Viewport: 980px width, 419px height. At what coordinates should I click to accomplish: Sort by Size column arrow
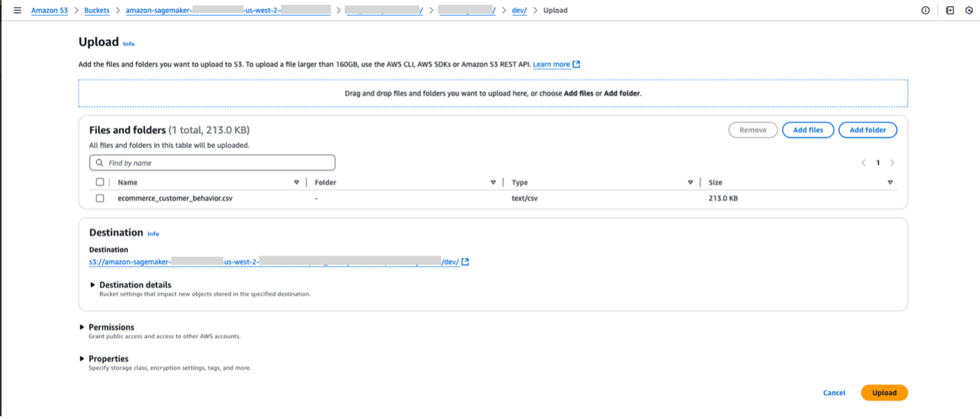coord(890,182)
